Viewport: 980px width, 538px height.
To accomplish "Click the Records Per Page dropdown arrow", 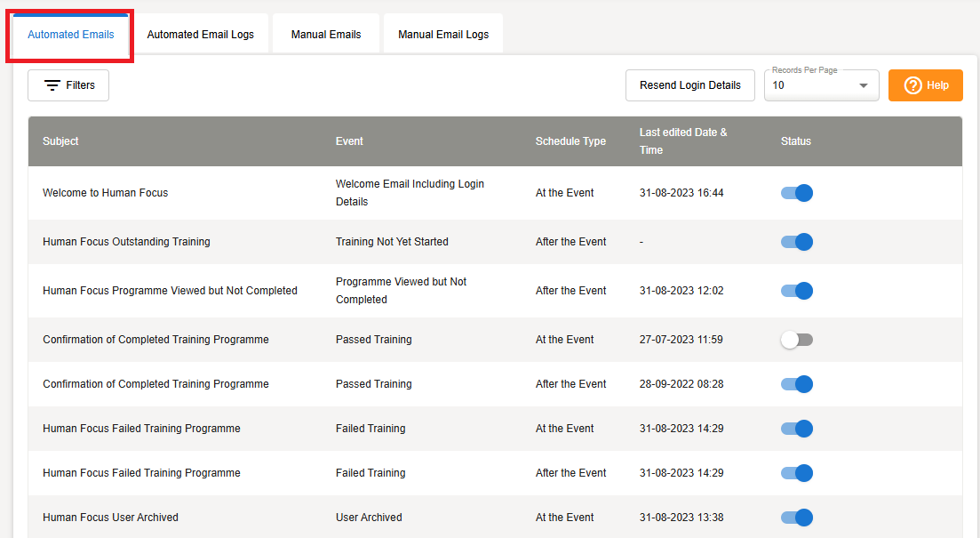I will (x=863, y=86).
